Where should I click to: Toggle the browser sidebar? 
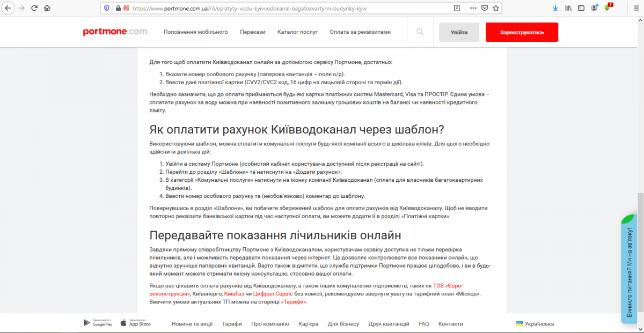[581, 8]
